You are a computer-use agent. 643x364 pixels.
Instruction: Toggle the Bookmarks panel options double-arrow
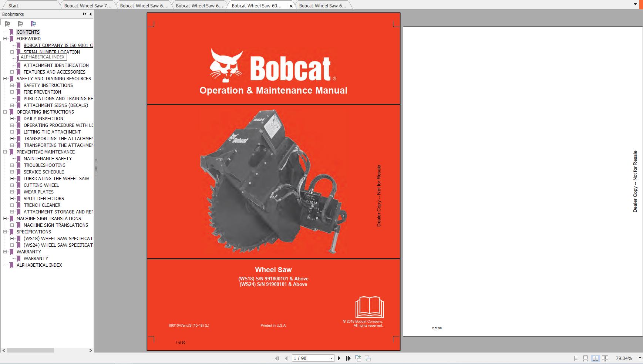tap(84, 14)
